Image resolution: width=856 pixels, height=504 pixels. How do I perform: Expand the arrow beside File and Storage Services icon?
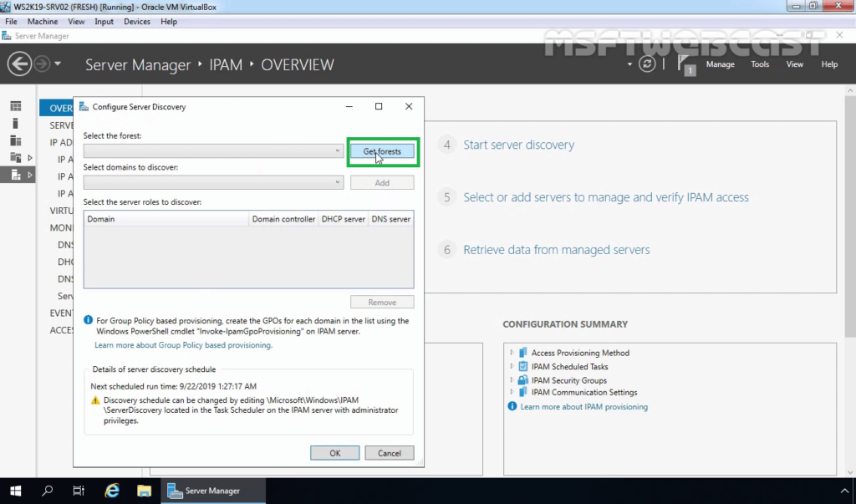[30, 158]
